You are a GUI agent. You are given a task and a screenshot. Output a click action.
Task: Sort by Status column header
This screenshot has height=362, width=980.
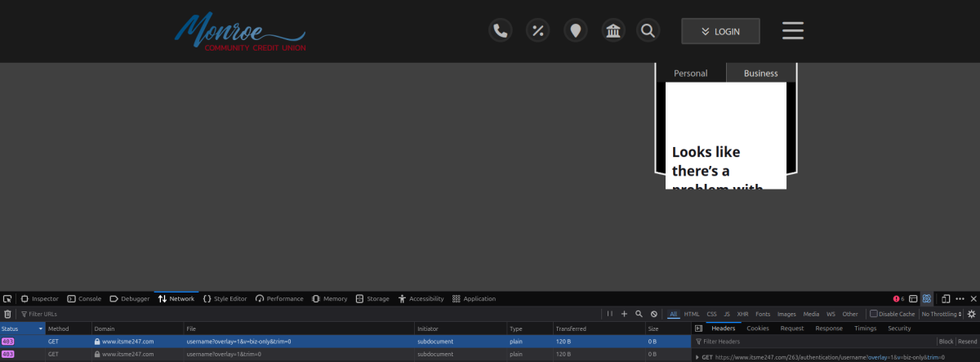pos(22,328)
